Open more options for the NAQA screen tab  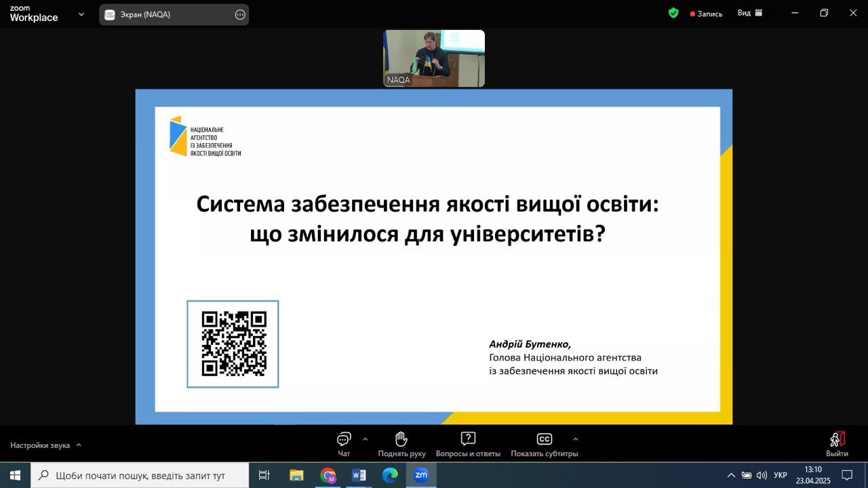pyautogui.click(x=240, y=14)
